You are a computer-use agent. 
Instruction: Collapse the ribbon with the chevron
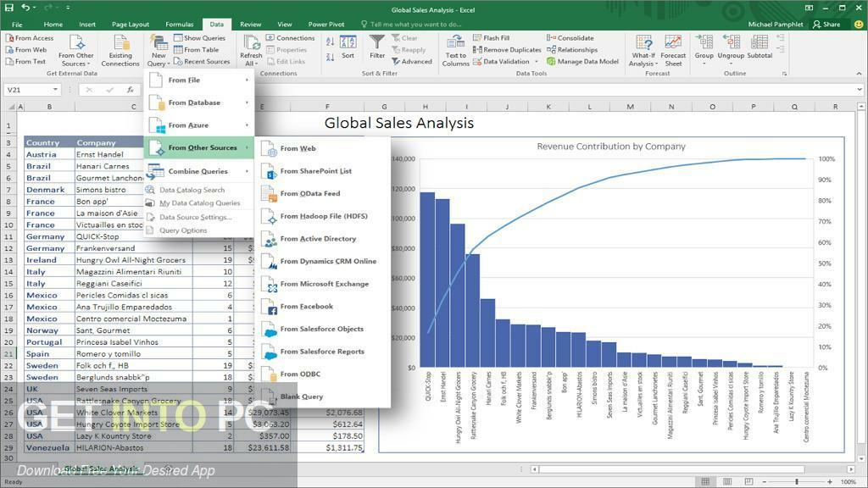tap(859, 74)
